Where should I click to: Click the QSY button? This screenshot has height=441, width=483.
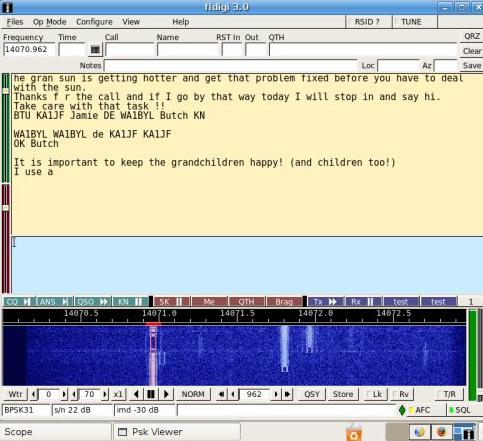click(x=312, y=394)
